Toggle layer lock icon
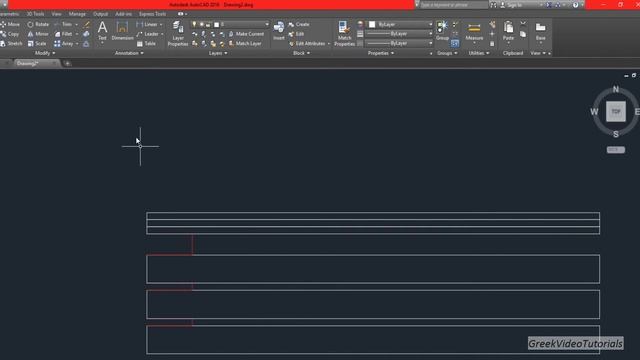This screenshot has width=640, height=360. [209, 24]
